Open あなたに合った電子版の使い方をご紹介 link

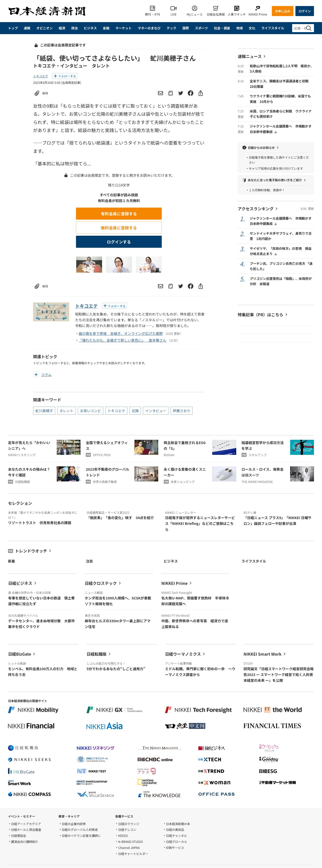pos(274,180)
